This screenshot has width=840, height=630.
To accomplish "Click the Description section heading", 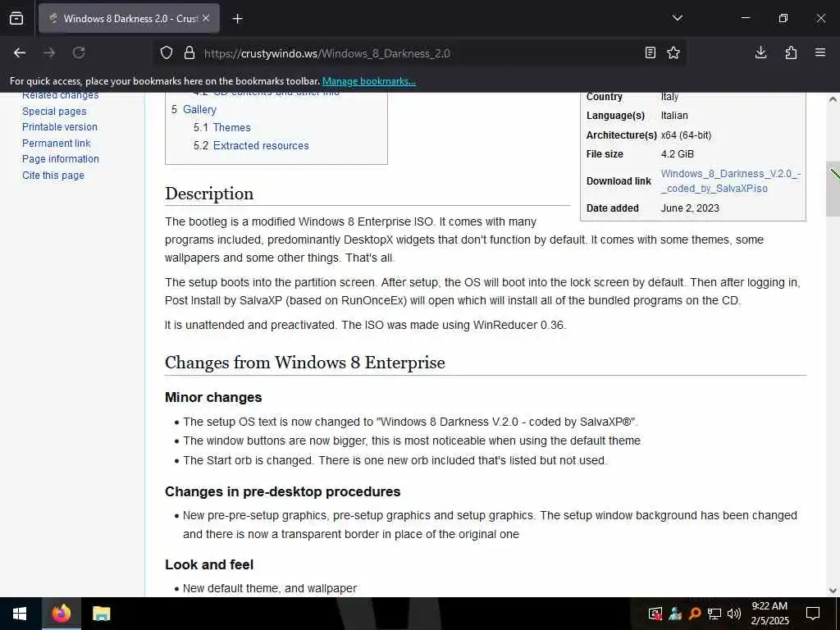I will pyautogui.click(x=209, y=194).
